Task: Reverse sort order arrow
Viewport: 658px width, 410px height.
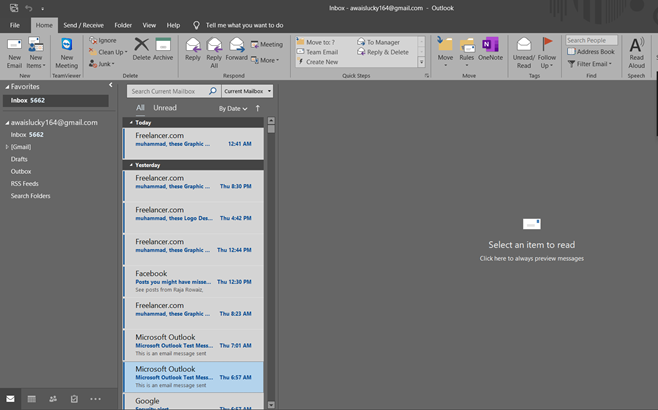Action: (258, 108)
